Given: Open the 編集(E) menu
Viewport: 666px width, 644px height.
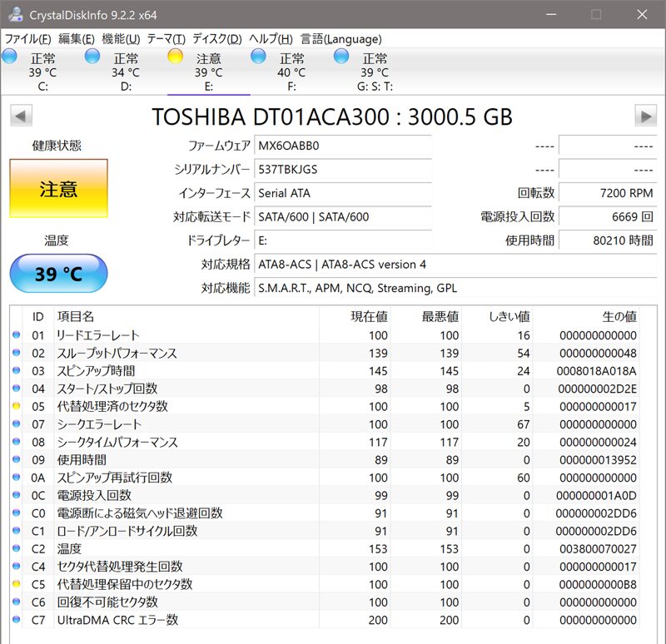Looking at the screenshot, I should tap(77, 39).
